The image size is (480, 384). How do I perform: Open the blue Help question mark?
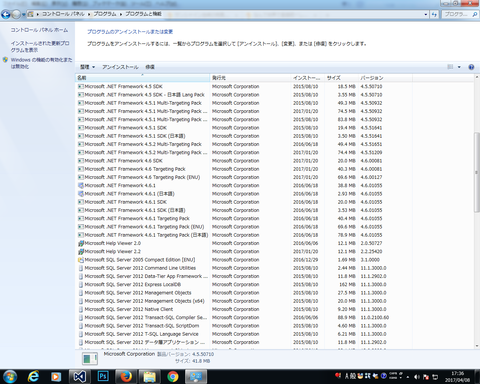point(471,67)
